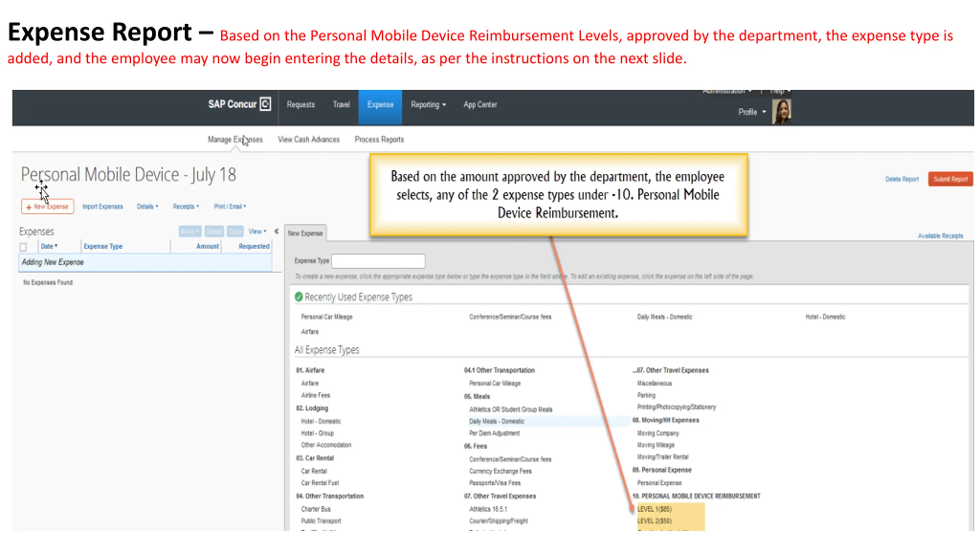This screenshot has width=980, height=551.
Task: Open the Details dropdown
Action: coord(147,206)
